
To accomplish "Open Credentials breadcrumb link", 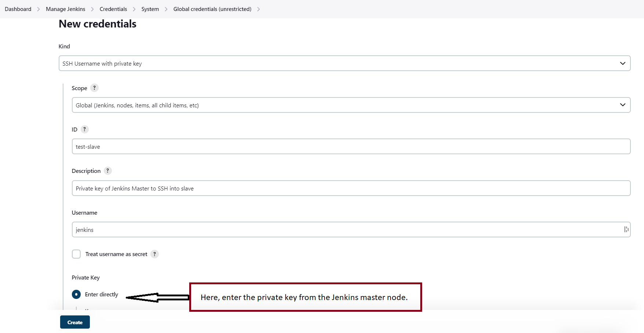I will (113, 9).
